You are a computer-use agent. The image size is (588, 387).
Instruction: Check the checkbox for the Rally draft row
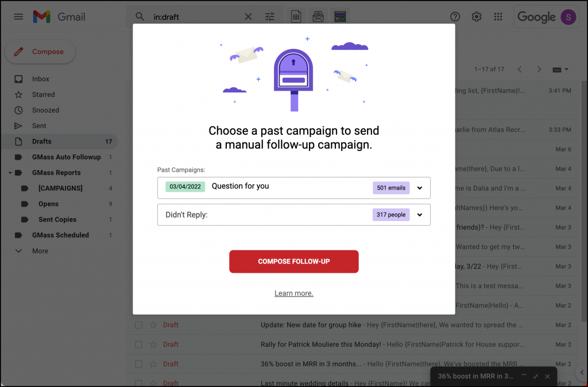(138, 344)
